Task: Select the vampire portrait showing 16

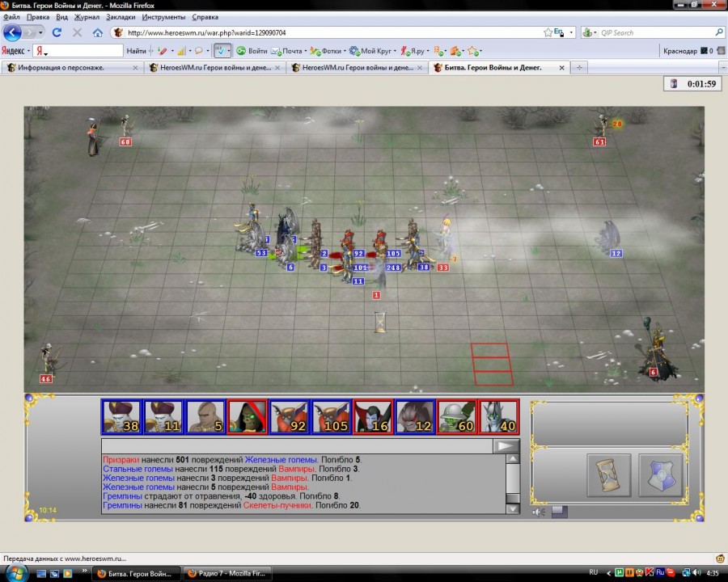Action: point(373,416)
